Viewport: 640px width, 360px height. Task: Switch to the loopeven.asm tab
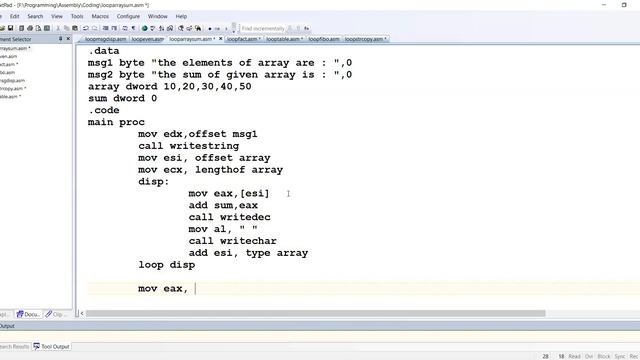(x=148, y=39)
